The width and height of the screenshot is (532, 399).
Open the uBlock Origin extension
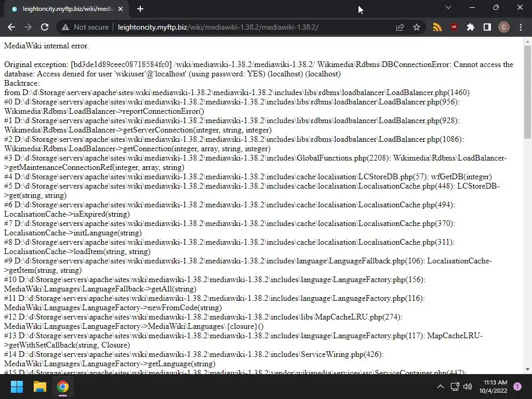coord(454,27)
